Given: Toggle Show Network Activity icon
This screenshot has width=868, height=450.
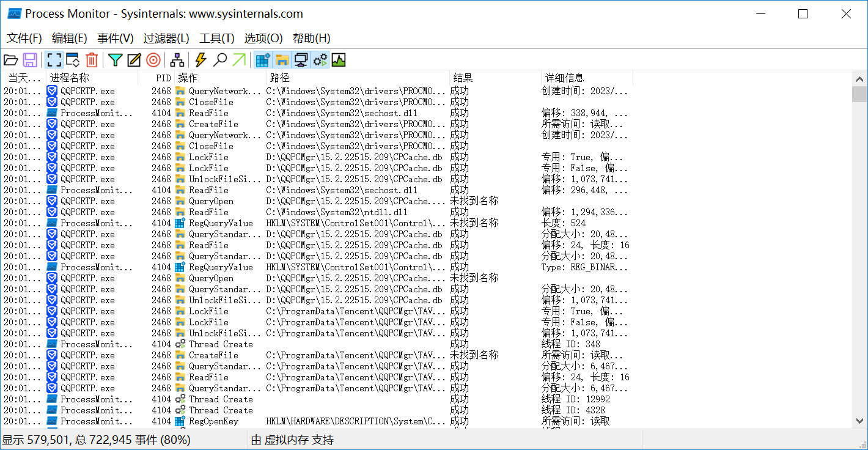Looking at the screenshot, I should click(301, 60).
